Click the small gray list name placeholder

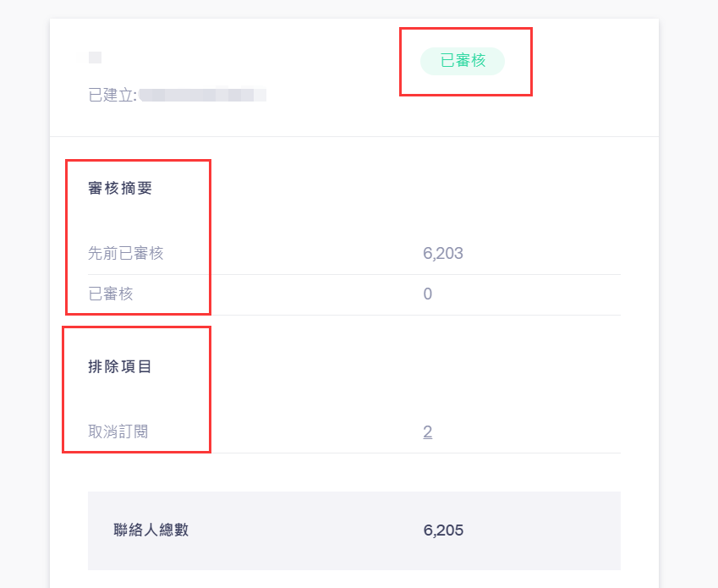pyautogui.click(x=95, y=58)
